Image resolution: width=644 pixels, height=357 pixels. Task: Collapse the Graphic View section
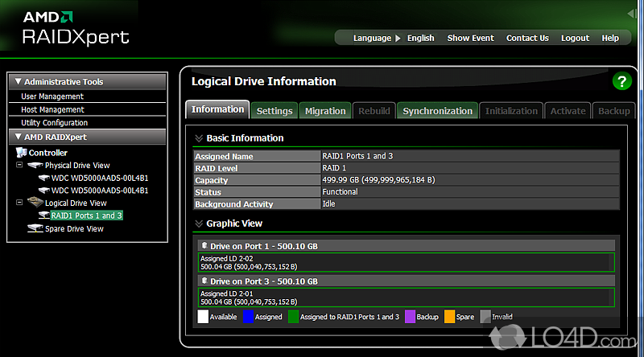tap(199, 224)
